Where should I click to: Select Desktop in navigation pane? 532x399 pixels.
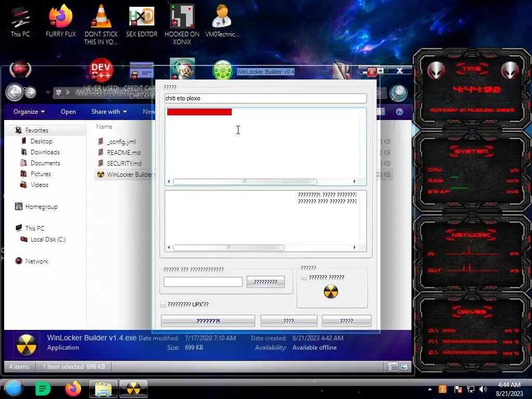[x=42, y=141]
